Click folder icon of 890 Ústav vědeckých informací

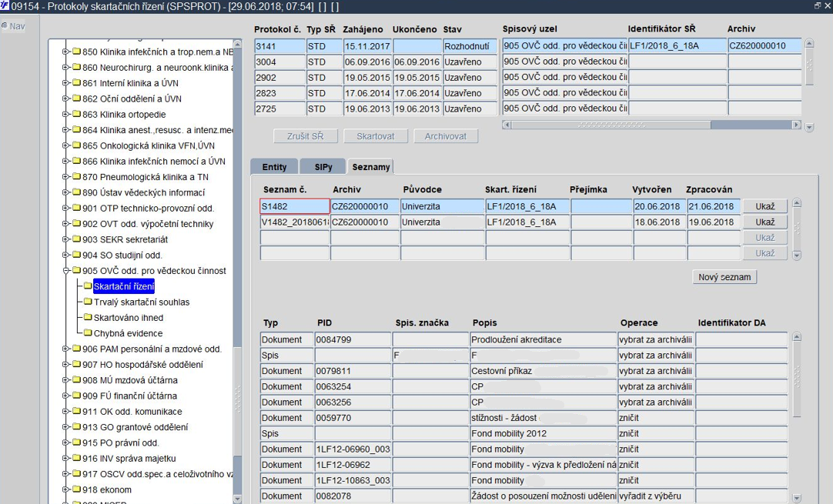pos(76,192)
